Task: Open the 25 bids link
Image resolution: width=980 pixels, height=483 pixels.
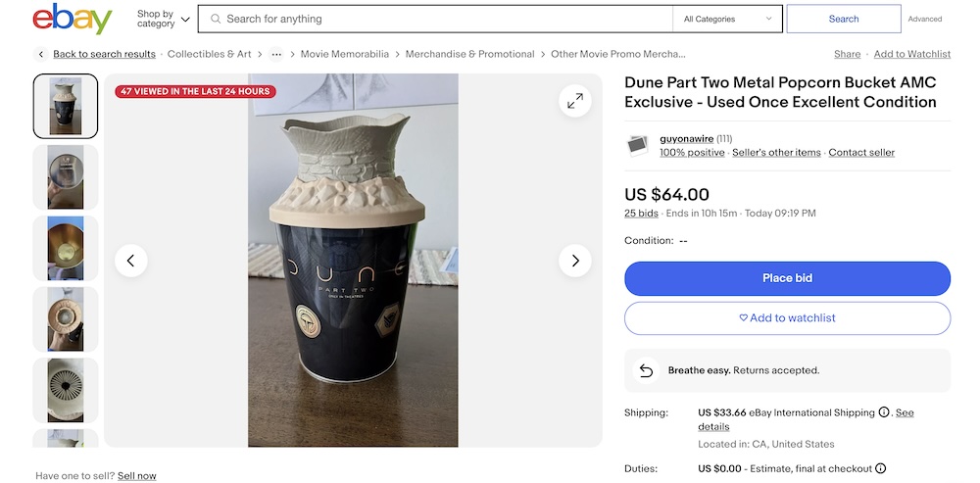Action: (x=641, y=214)
